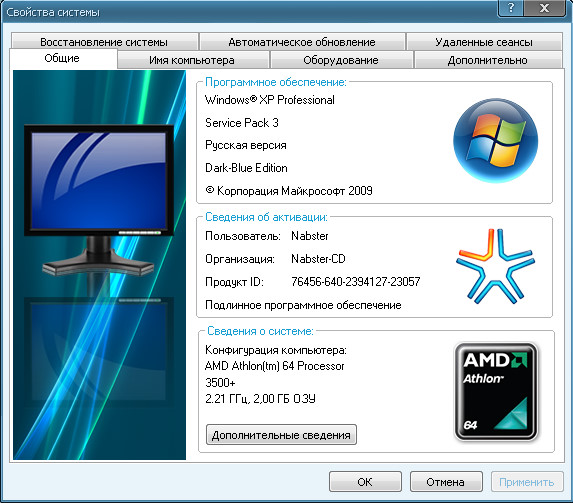This screenshot has width=573, height=503.
Task: Close the Свойства системы dialog
Action: (545, 8)
